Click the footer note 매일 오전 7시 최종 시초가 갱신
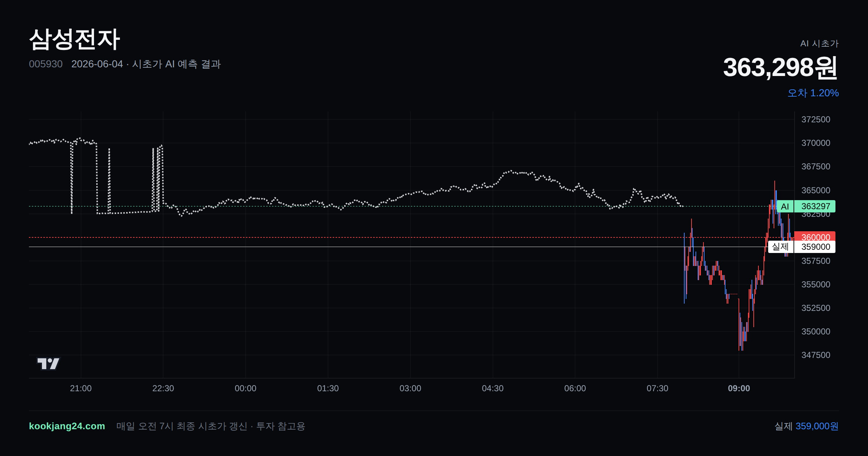This screenshot has width=868, height=456. click(182, 426)
